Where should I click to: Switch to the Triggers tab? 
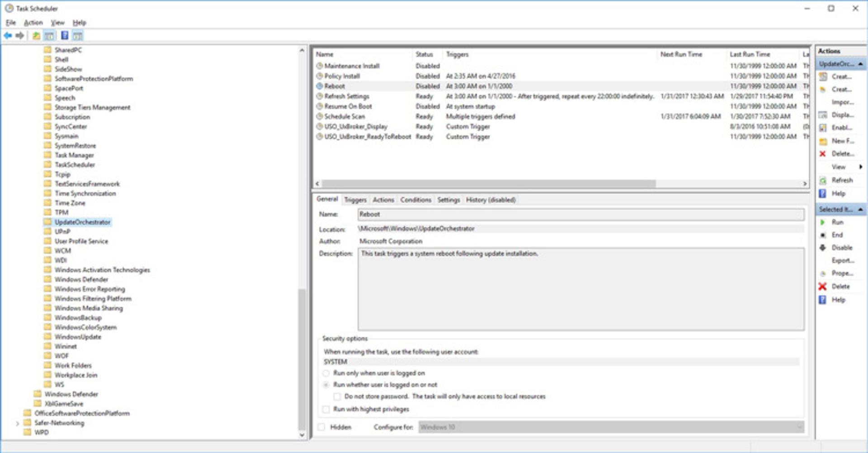pos(355,200)
